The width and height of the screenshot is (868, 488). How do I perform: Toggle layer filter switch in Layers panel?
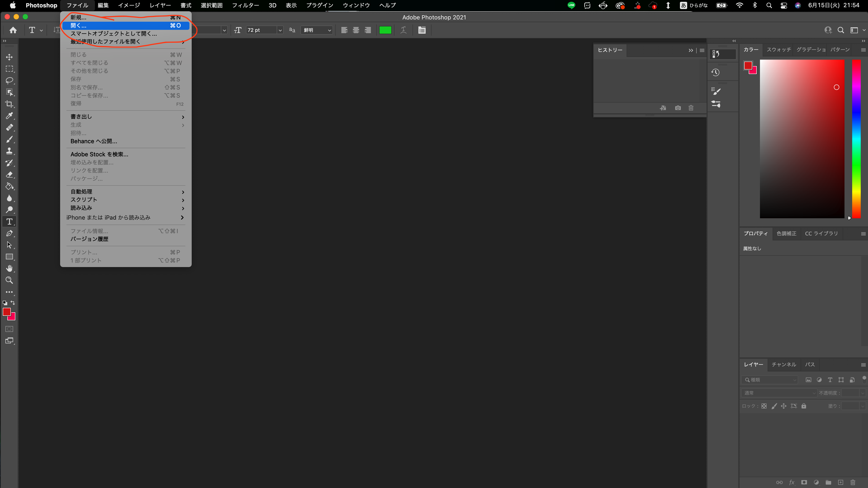coord(864,380)
